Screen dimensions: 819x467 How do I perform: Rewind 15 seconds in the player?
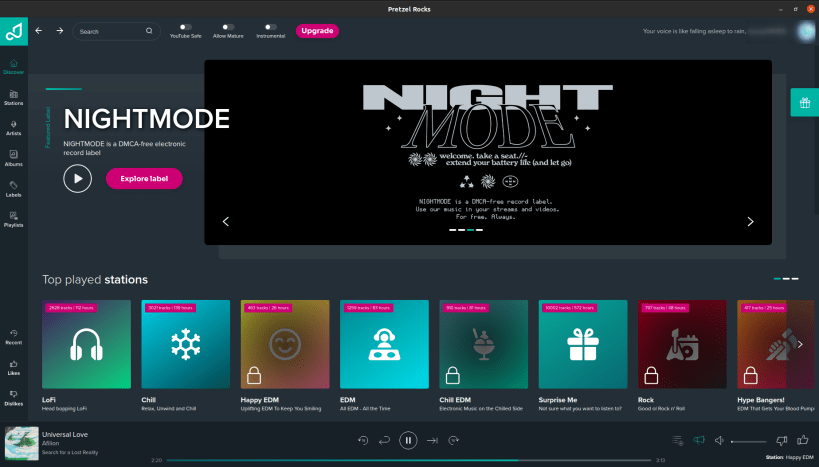(x=363, y=440)
